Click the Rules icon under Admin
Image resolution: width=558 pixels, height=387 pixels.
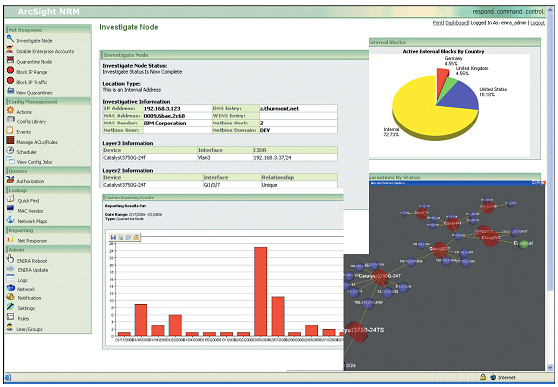tap(11, 317)
